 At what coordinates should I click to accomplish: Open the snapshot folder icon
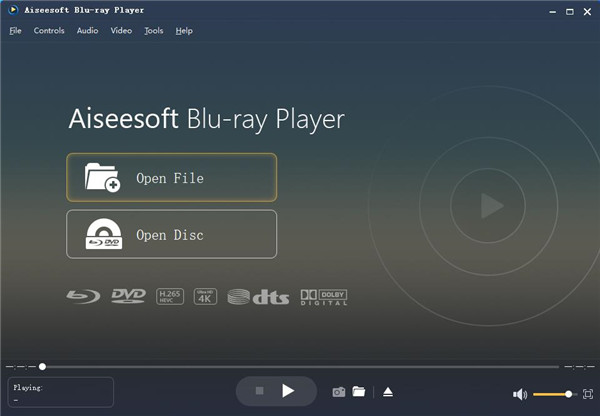point(359,391)
